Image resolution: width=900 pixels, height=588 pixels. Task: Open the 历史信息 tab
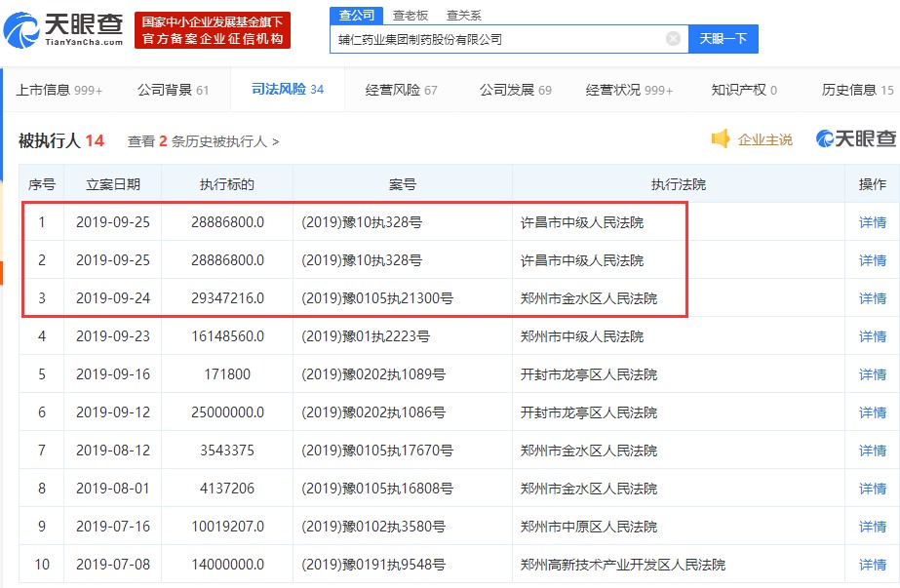(x=857, y=90)
